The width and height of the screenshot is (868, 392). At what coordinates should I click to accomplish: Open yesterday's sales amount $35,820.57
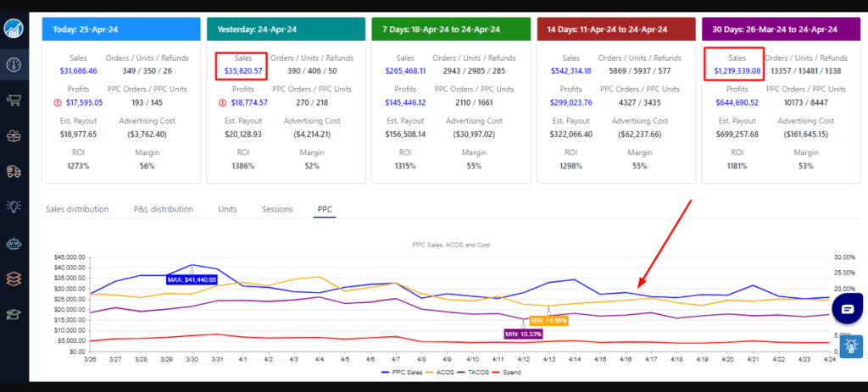click(242, 70)
